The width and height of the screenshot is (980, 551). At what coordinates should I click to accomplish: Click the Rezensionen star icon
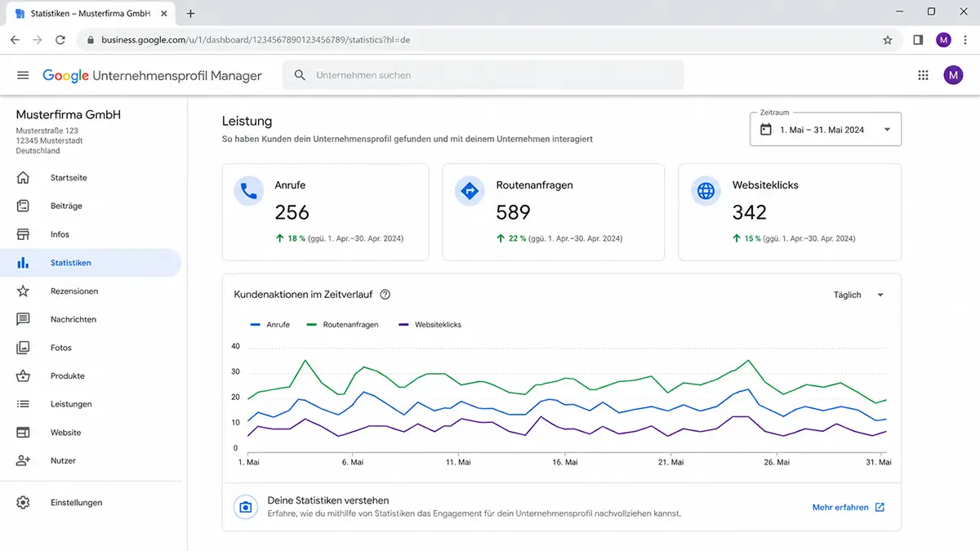23,291
